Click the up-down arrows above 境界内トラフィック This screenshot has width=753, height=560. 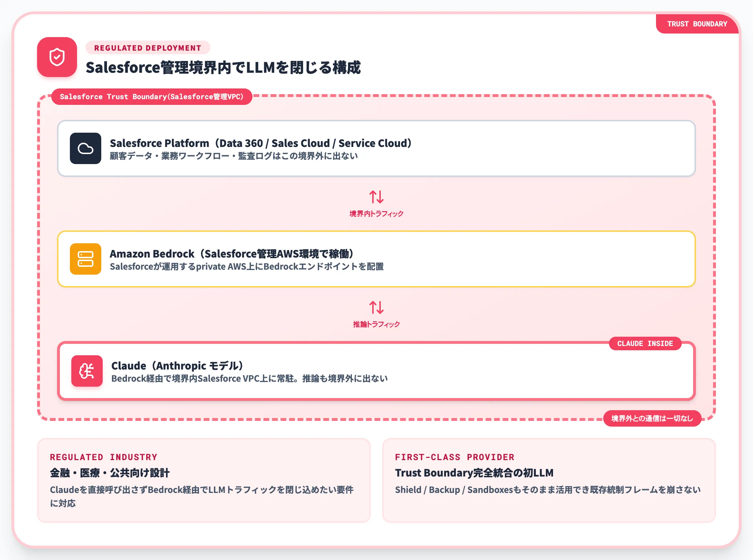click(376, 197)
